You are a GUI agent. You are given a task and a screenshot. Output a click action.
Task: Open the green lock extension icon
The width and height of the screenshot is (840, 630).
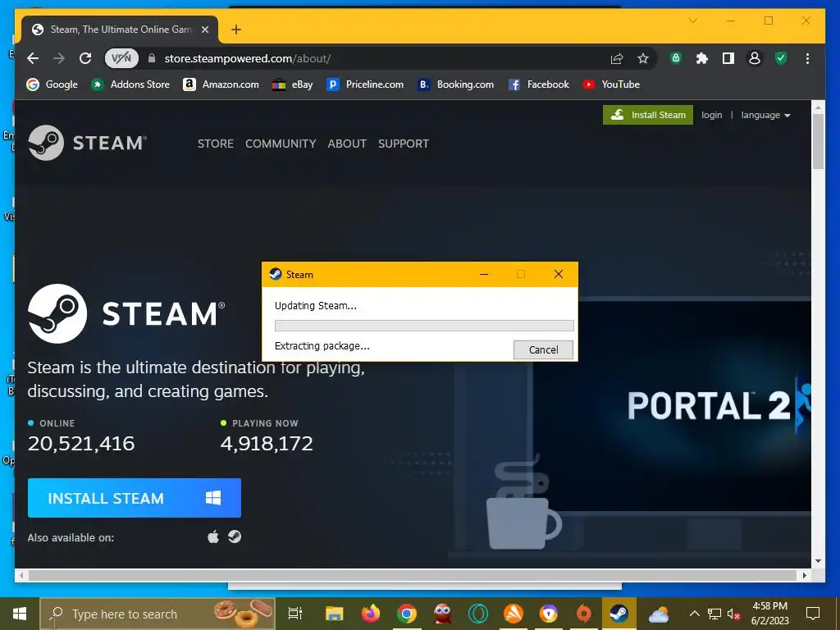tap(676, 58)
